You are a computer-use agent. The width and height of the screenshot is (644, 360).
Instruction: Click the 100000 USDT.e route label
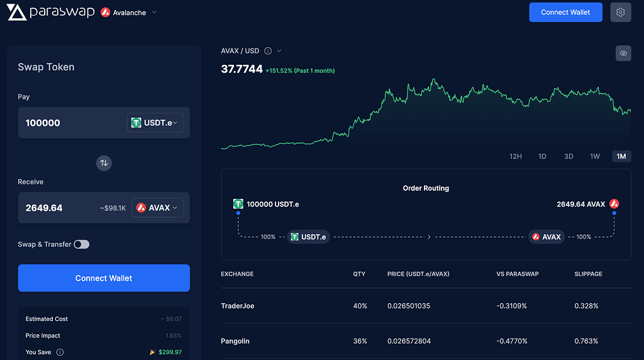[x=273, y=205]
